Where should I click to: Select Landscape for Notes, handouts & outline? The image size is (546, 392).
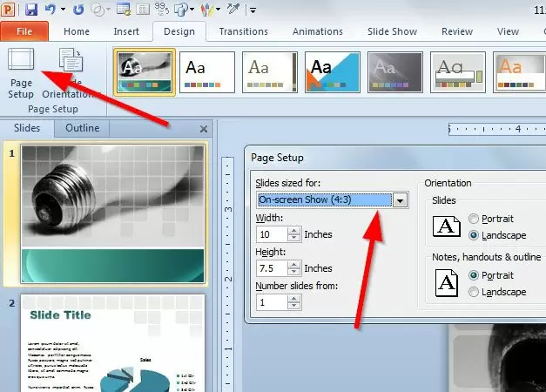pyautogui.click(x=475, y=292)
